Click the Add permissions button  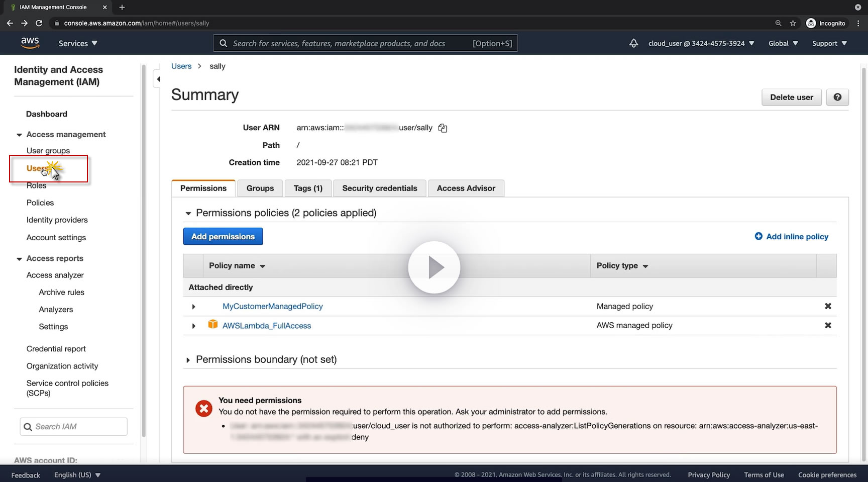223,237
